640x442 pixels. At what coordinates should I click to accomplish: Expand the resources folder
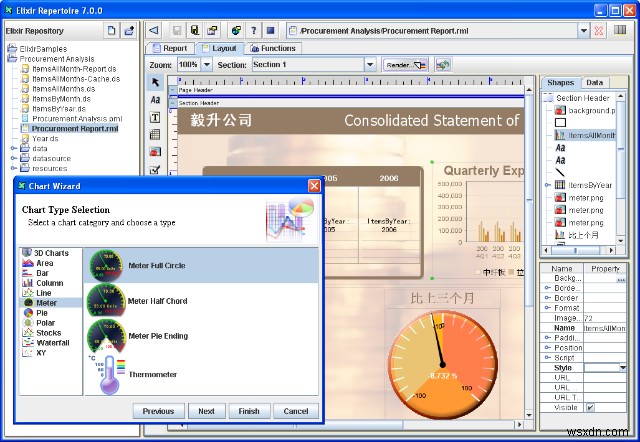tap(13, 168)
